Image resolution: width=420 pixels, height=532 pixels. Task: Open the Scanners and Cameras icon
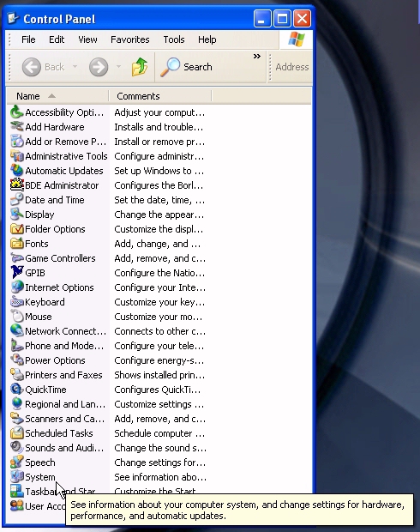point(16,419)
